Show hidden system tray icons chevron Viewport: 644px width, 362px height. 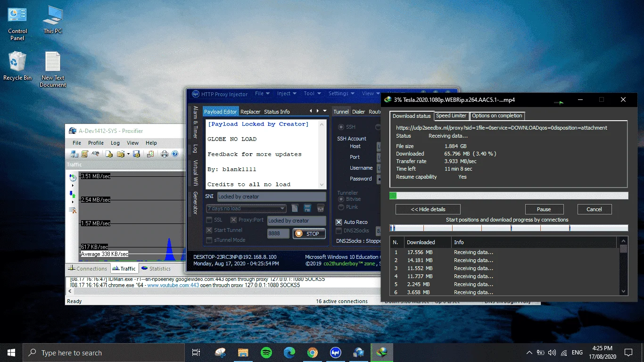coord(529,353)
